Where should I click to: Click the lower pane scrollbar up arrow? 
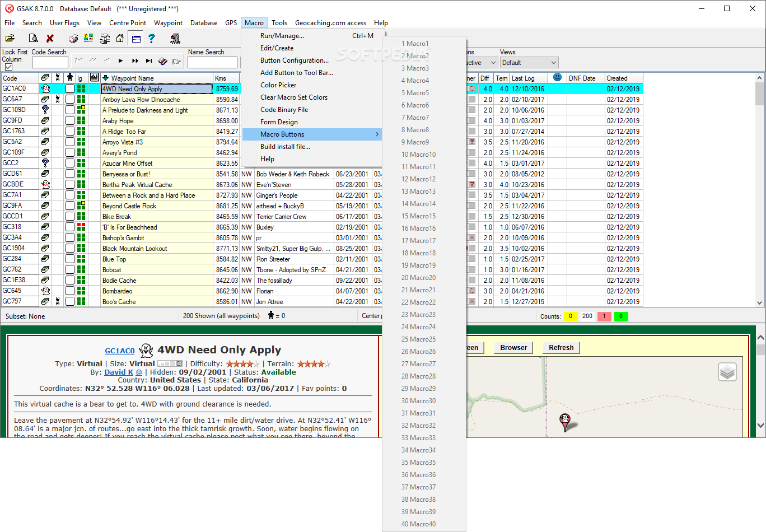pyautogui.click(x=760, y=338)
